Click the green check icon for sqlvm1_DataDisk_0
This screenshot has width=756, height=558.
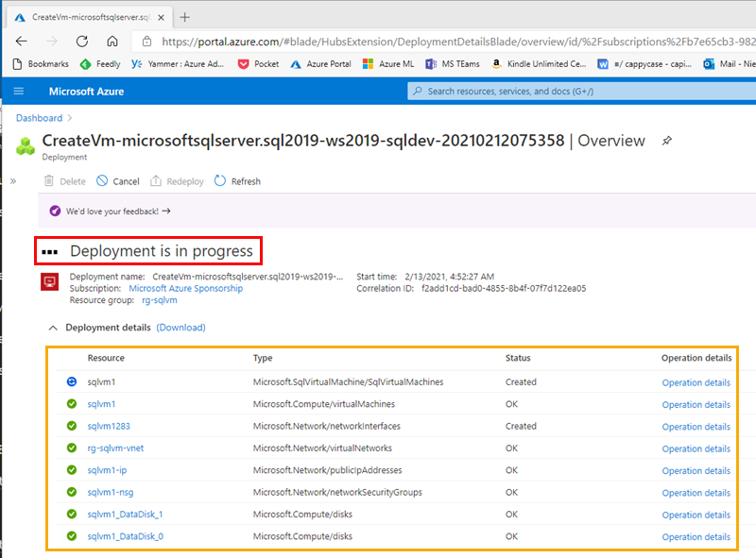(x=72, y=536)
